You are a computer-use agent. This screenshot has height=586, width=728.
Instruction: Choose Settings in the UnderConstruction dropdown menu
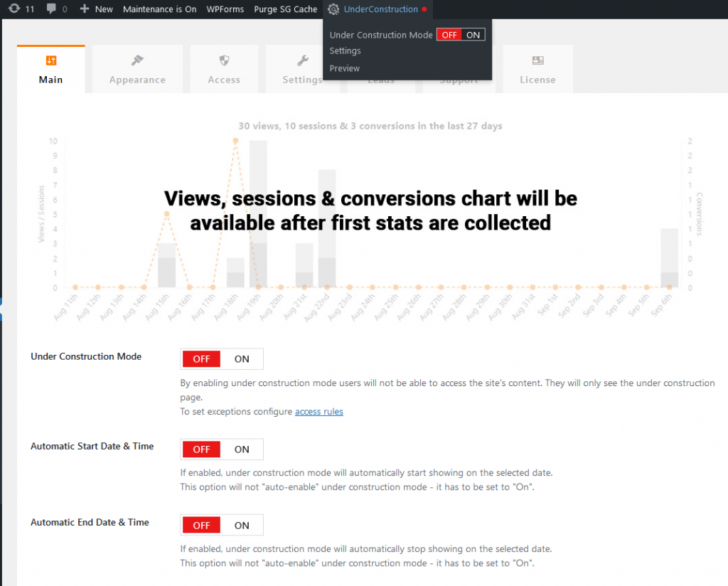pyautogui.click(x=345, y=50)
